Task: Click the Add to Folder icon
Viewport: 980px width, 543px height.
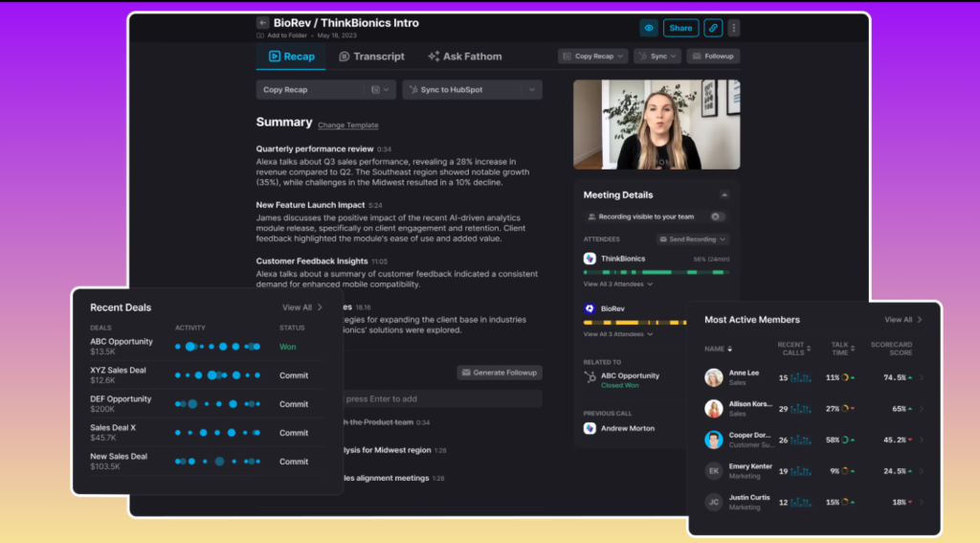Action: pyautogui.click(x=261, y=35)
